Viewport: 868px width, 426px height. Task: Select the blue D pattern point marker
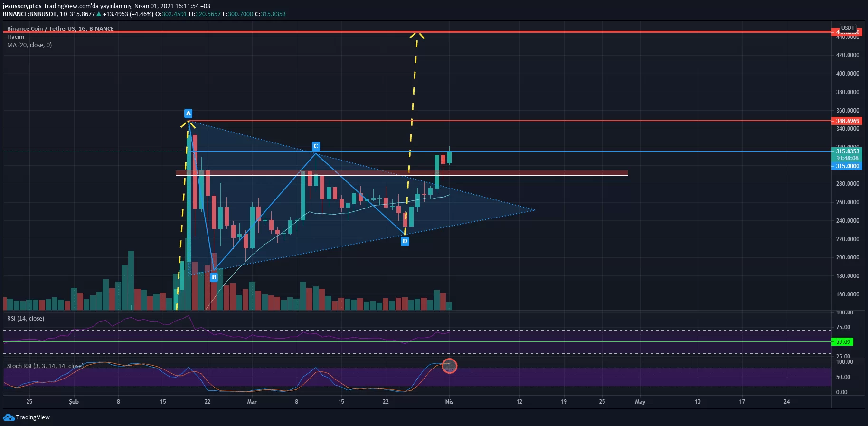405,241
